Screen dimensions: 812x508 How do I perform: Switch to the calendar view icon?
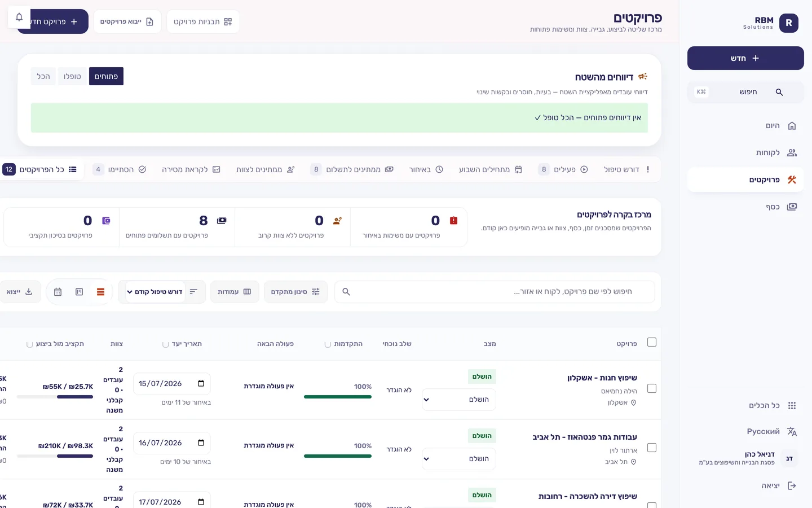pyautogui.click(x=58, y=292)
